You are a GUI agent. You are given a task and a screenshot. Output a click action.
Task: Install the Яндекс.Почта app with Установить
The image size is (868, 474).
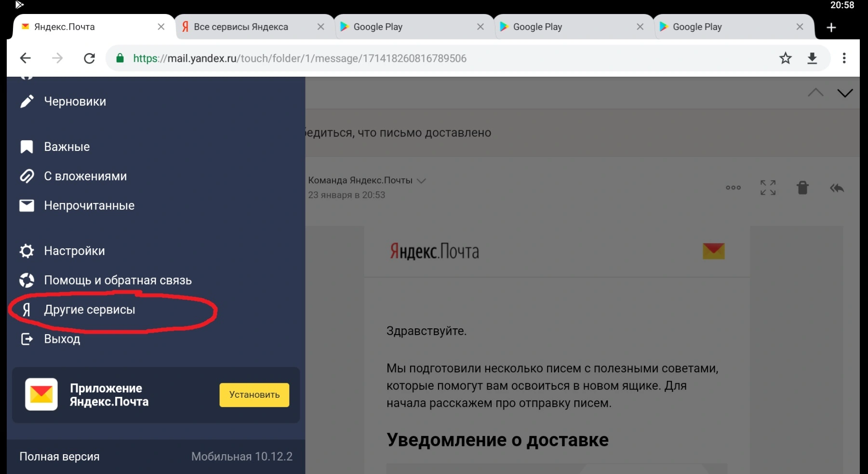pyautogui.click(x=254, y=395)
